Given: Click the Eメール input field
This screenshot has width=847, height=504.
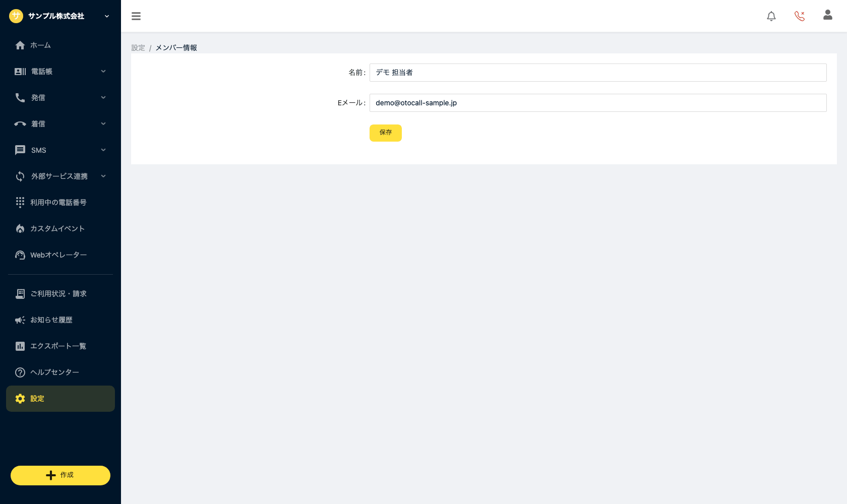Looking at the screenshot, I should point(598,103).
